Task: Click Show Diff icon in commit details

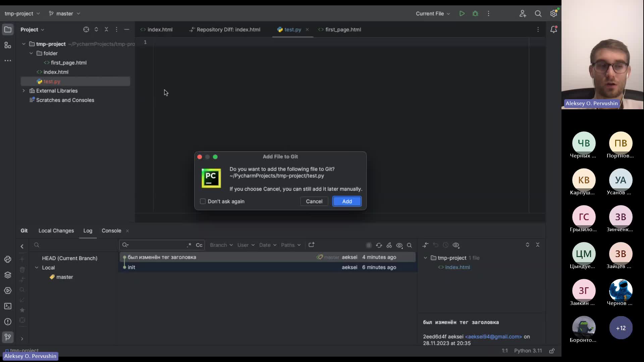Action: pyautogui.click(x=425, y=245)
